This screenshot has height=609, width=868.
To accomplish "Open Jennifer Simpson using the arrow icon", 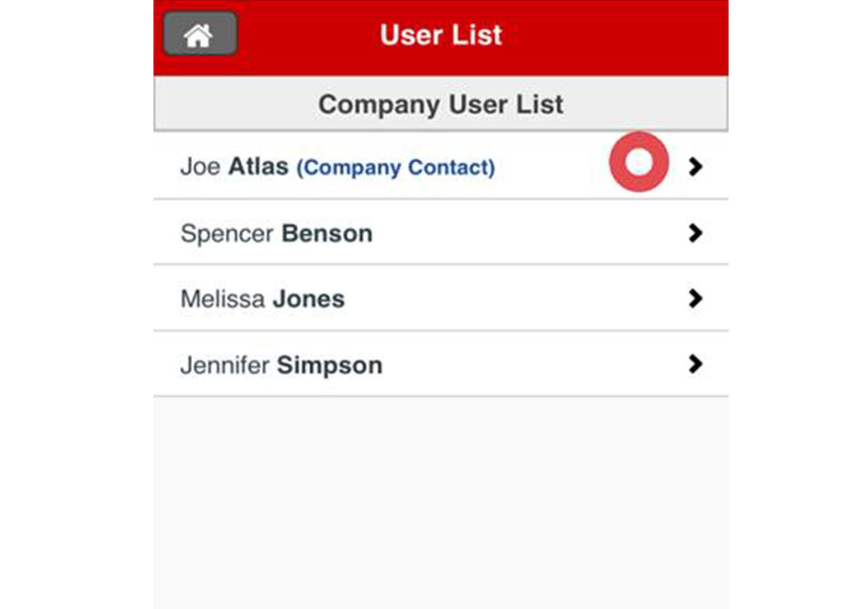I will (695, 364).
